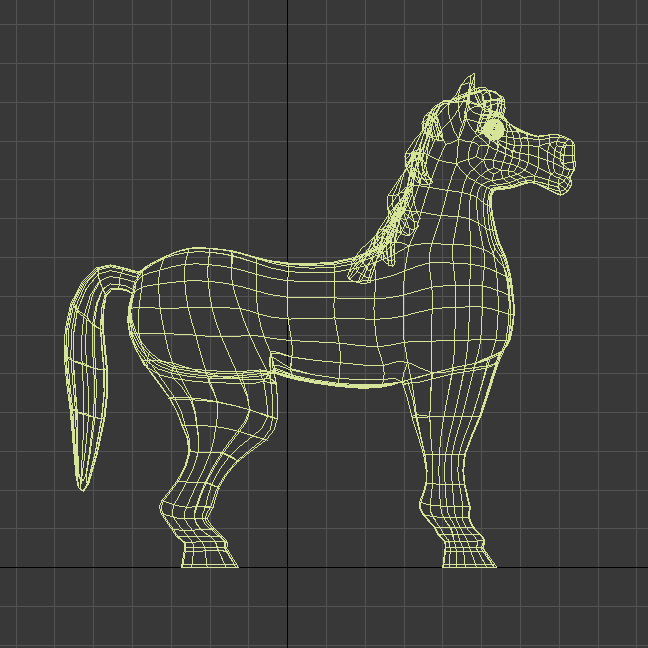Click the front hoof of the horse
648x648 pixels.
coord(469,556)
